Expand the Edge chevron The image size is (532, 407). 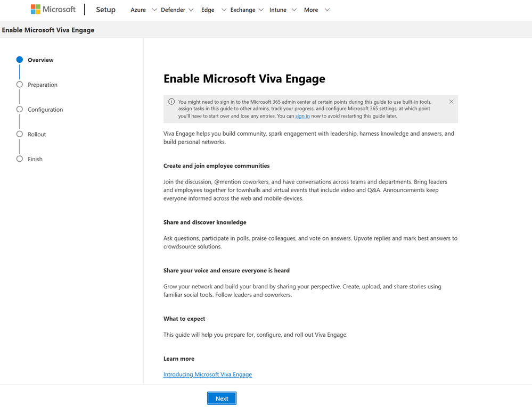pyautogui.click(x=224, y=10)
